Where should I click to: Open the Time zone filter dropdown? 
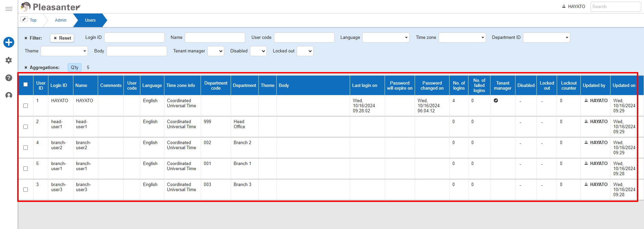pyautogui.click(x=462, y=38)
